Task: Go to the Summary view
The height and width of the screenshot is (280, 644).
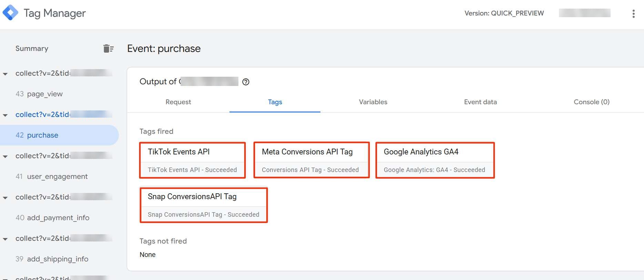Action: [32, 49]
